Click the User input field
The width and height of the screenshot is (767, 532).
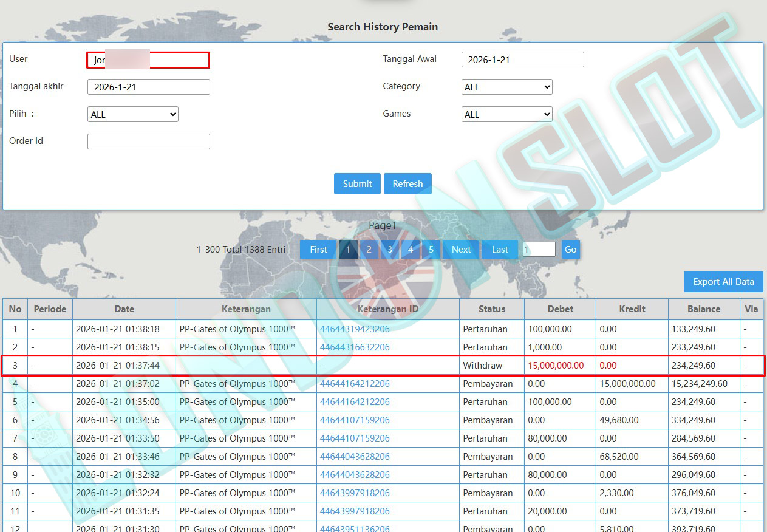(148, 60)
